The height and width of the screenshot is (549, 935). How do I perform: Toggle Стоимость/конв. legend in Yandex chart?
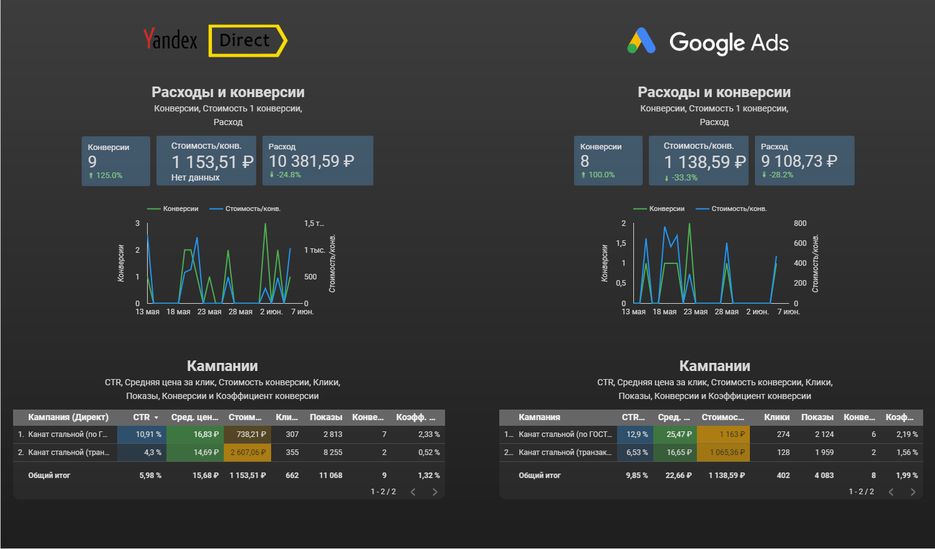point(245,209)
